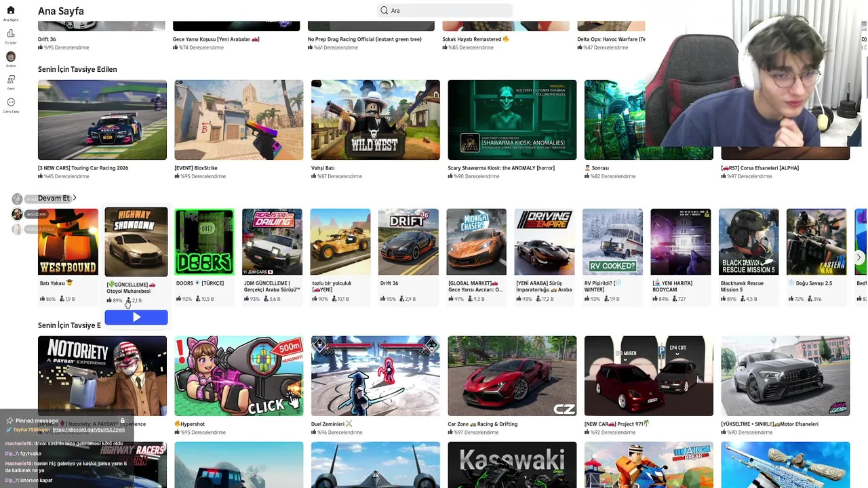Open the YENİ HARİTA BODYCAM tile

point(681,242)
